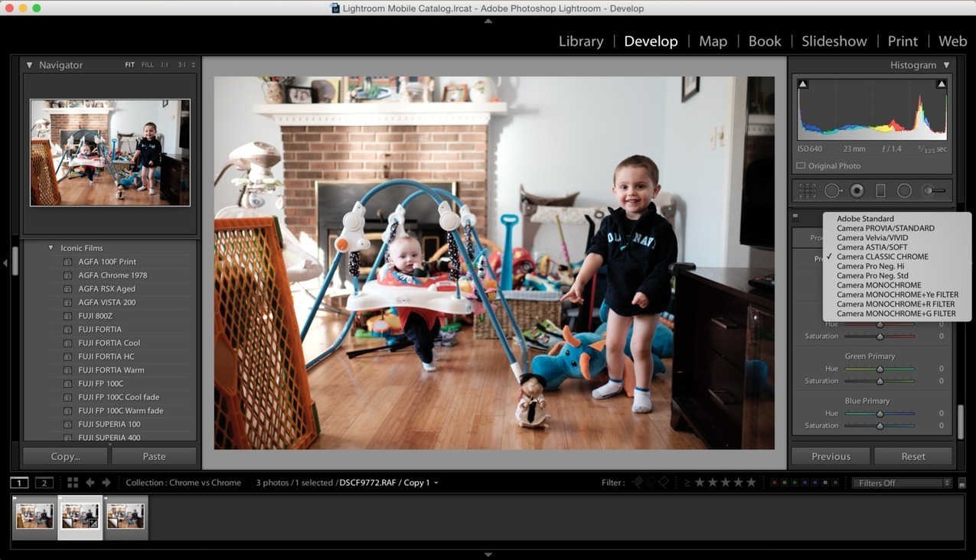Select the Radial Filter tool
The width and height of the screenshot is (976, 560).
[x=904, y=190]
